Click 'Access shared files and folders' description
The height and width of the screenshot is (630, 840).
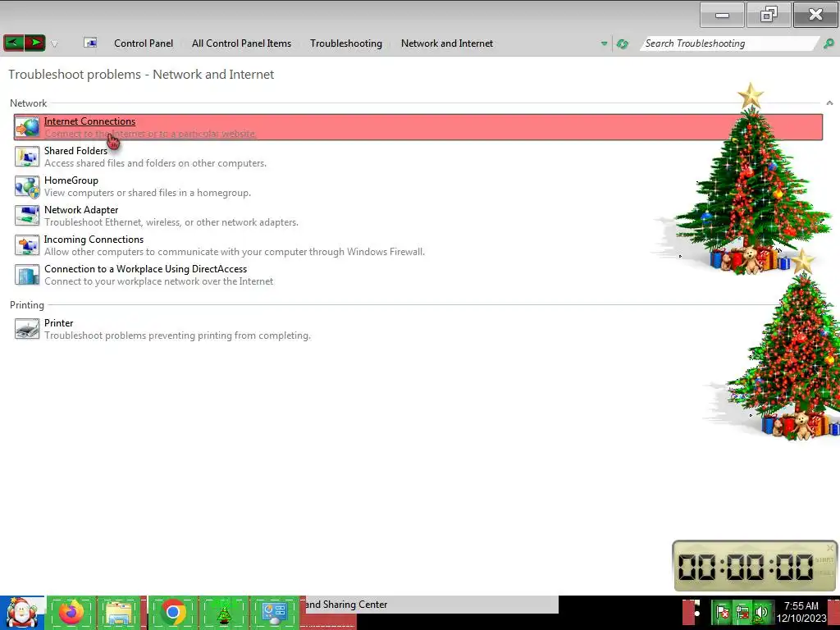tap(155, 163)
